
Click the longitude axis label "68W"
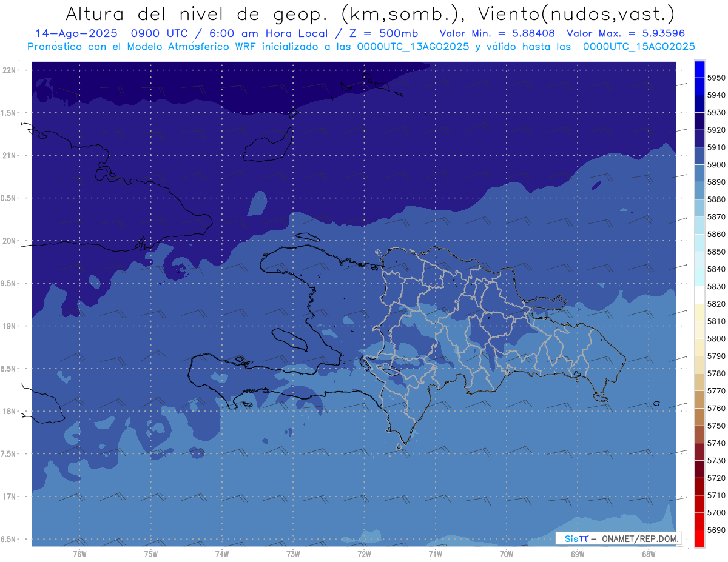[x=649, y=554]
